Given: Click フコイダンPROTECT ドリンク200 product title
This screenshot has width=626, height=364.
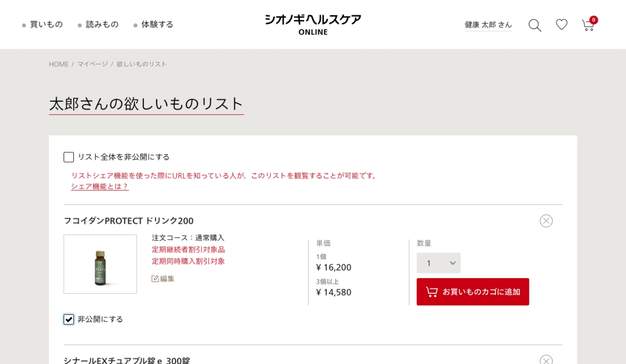Looking at the screenshot, I should tap(128, 221).
